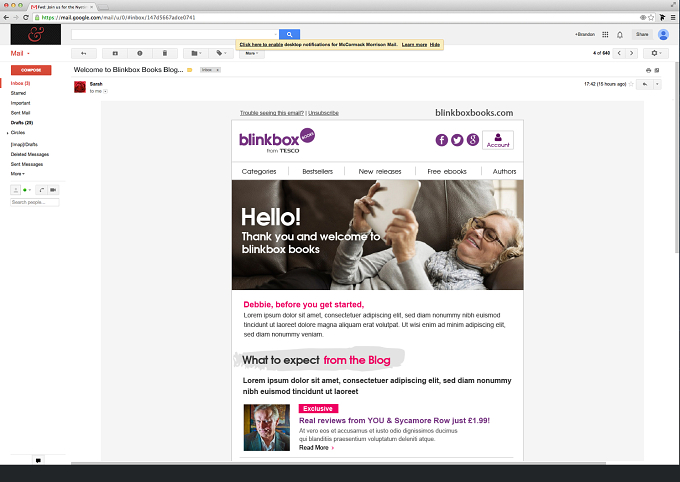Click Learn more in notification banner
This screenshot has height=482, width=680.
pyautogui.click(x=414, y=45)
